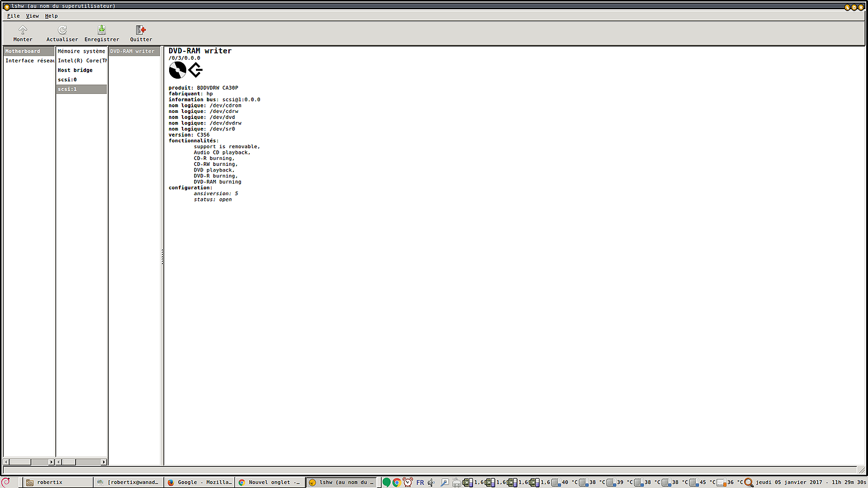This screenshot has width=868, height=488.
Task: Click green Hangouts tray icon
Action: [x=386, y=482]
